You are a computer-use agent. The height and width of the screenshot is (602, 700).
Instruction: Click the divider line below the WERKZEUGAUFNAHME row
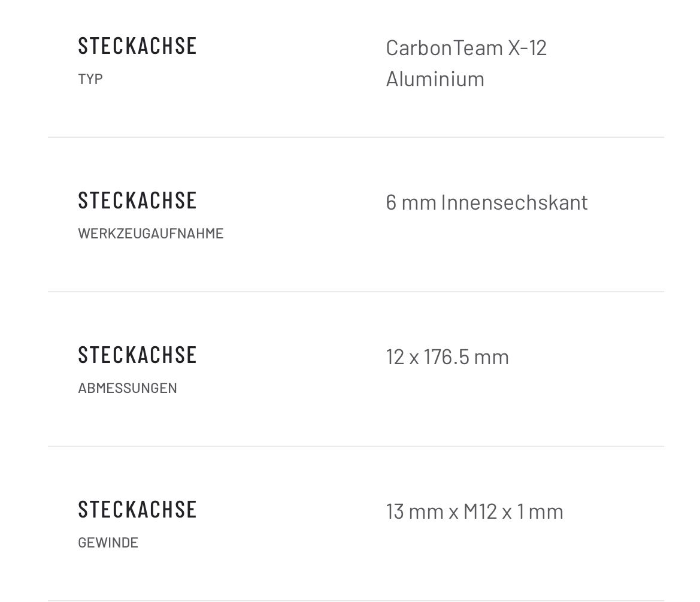(x=356, y=292)
